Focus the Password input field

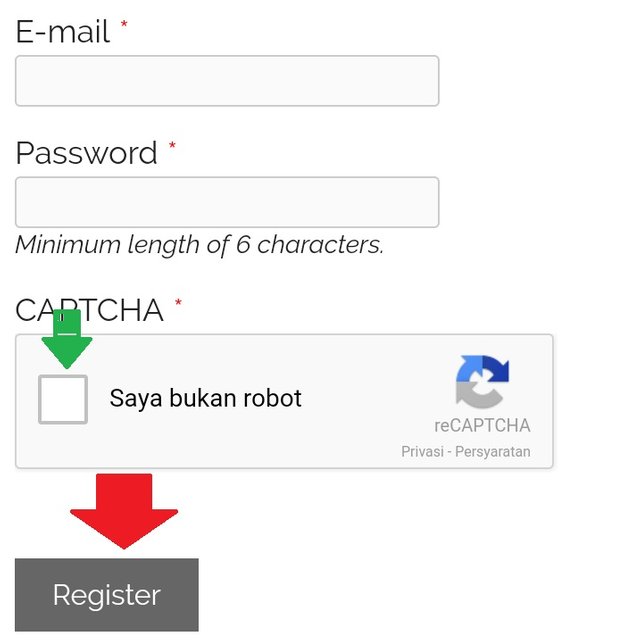pos(227,202)
